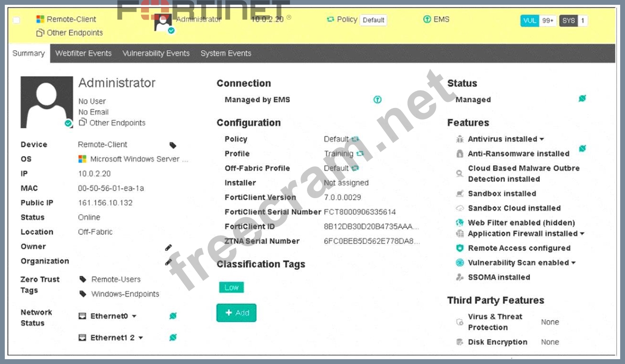Expand the Ethernet0 network dropdown

click(x=134, y=317)
